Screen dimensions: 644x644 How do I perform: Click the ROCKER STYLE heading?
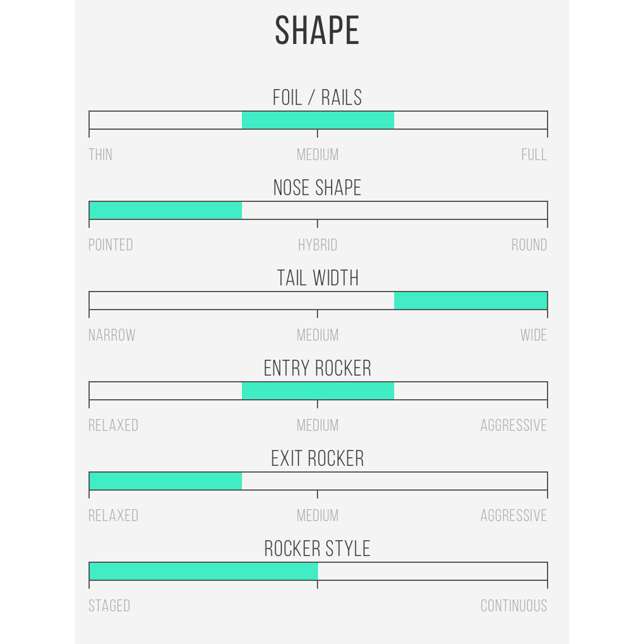(x=317, y=548)
